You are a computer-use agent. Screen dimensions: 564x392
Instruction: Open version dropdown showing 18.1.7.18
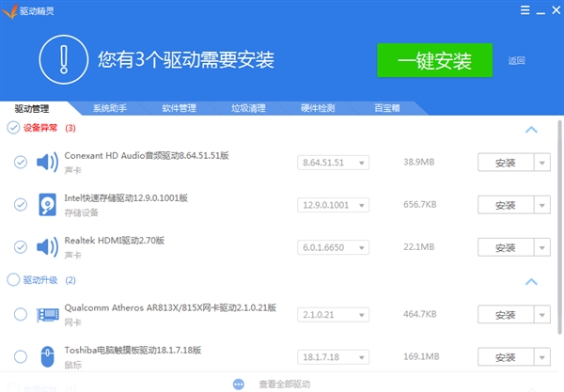click(x=333, y=357)
